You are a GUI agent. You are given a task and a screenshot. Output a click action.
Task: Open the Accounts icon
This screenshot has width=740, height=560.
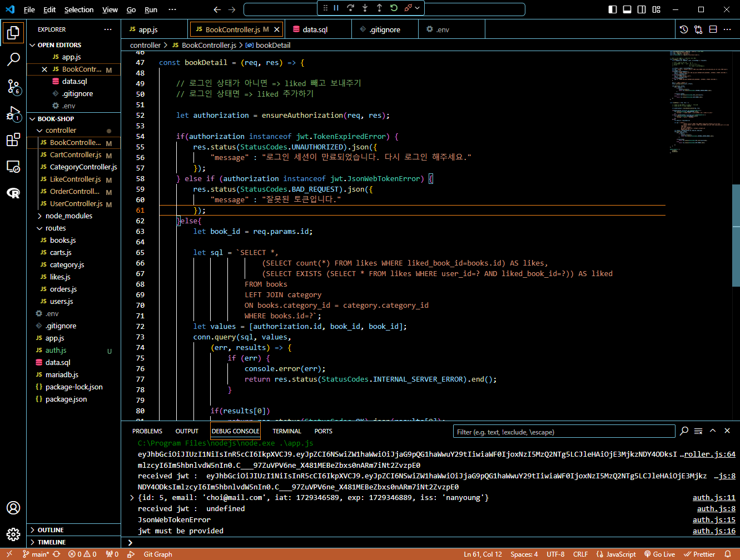click(x=13, y=508)
